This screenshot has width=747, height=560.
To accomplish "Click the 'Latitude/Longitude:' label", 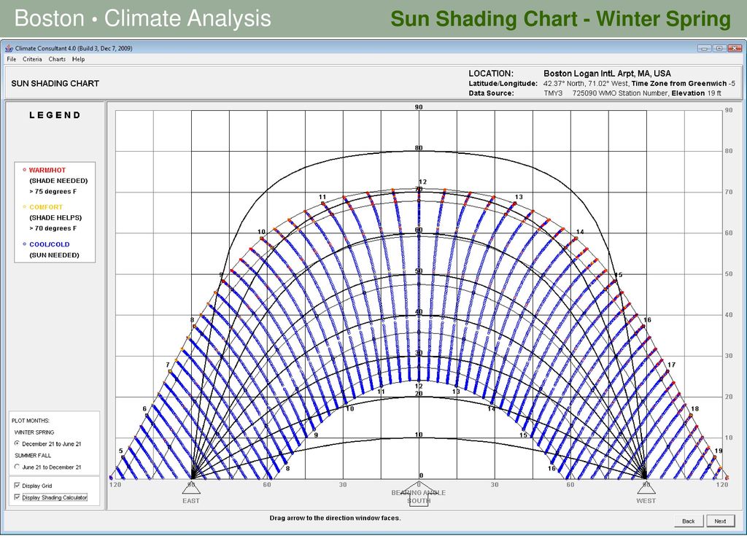I will [503, 83].
